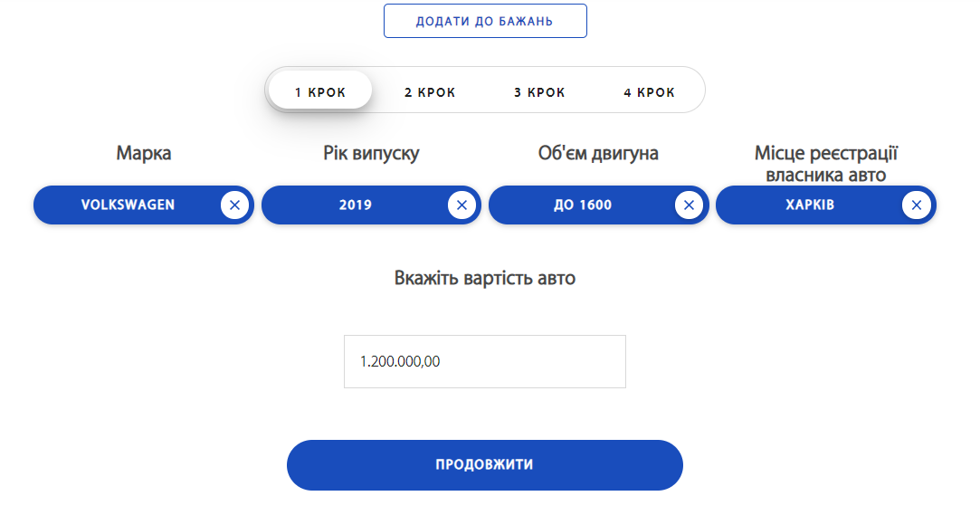This screenshot has width=980, height=515.
Task: Switch to the 1 КРОК tab
Action: pyautogui.click(x=320, y=92)
